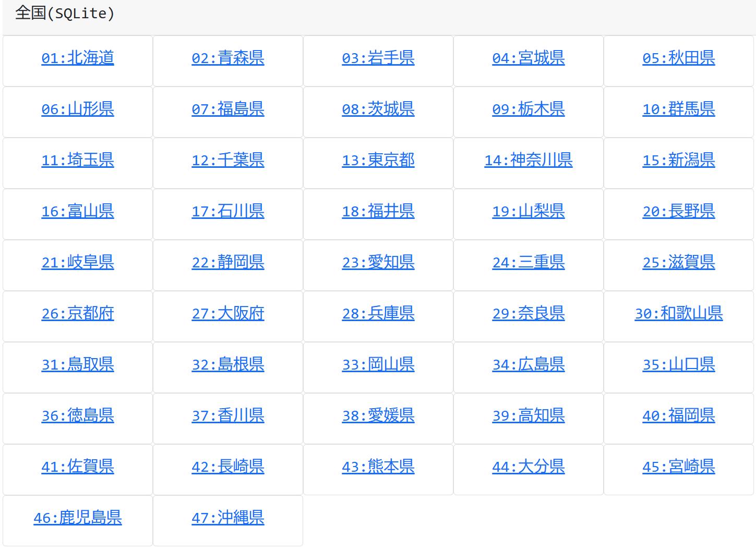
Task: Select the 23:愛知県 link
Action: tap(378, 262)
